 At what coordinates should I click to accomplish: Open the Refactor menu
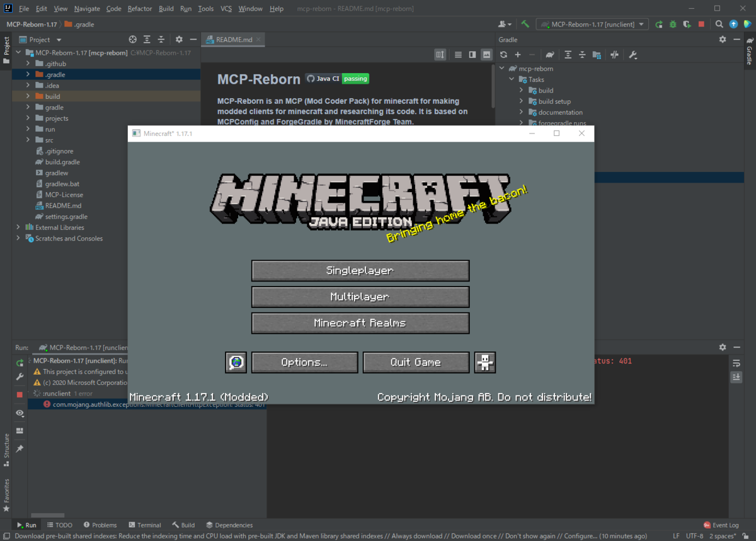pyautogui.click(x=140, y=9)
